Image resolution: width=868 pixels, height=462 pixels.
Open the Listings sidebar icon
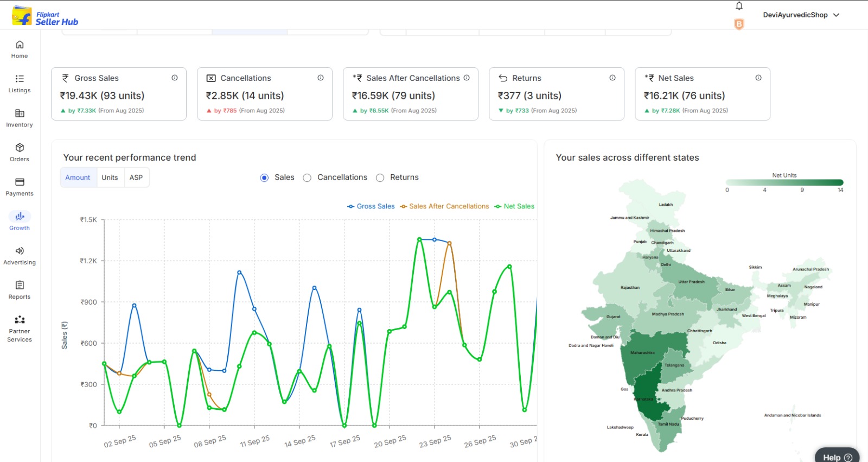coord(20,79)
